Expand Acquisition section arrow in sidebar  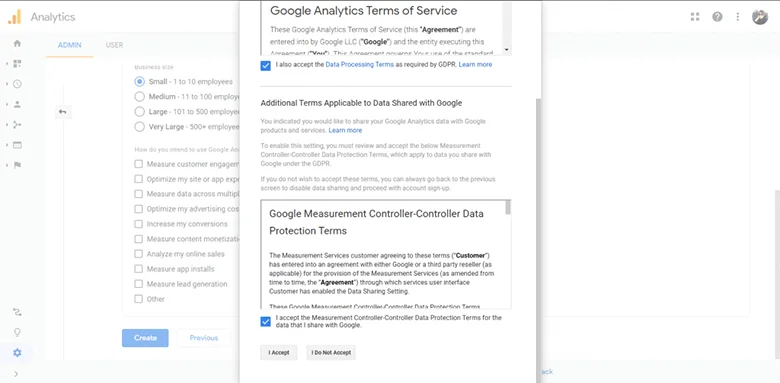[7, 125]
